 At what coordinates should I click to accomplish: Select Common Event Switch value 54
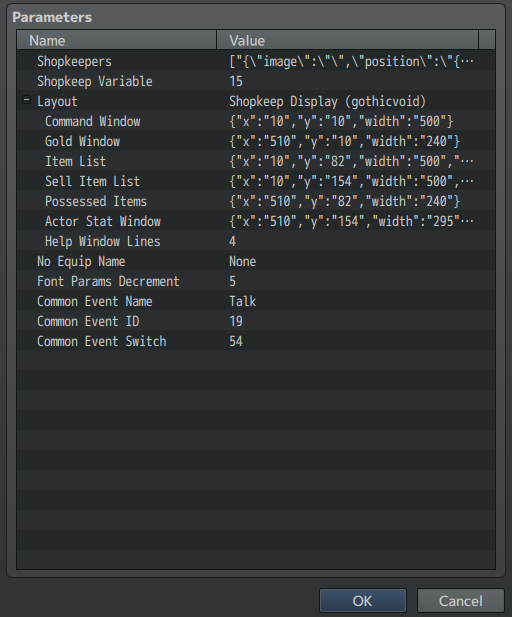click(x=236, y=342)
